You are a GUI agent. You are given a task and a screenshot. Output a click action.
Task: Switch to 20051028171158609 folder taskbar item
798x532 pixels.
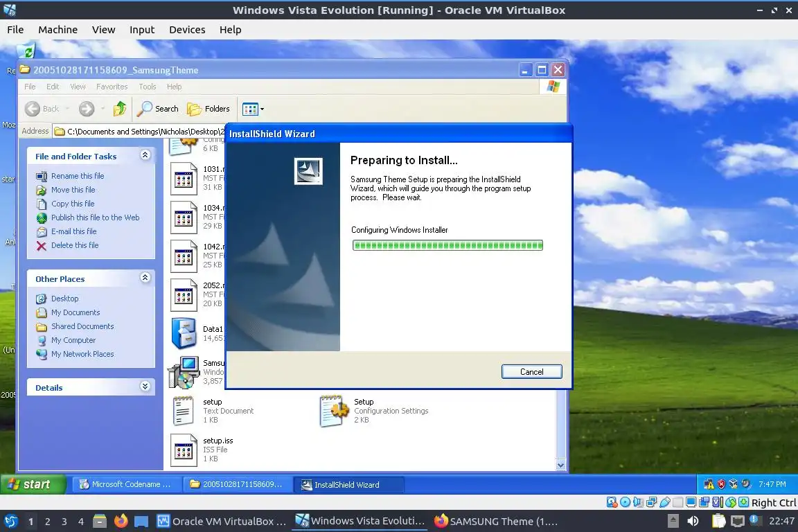(x=238, y=484)
